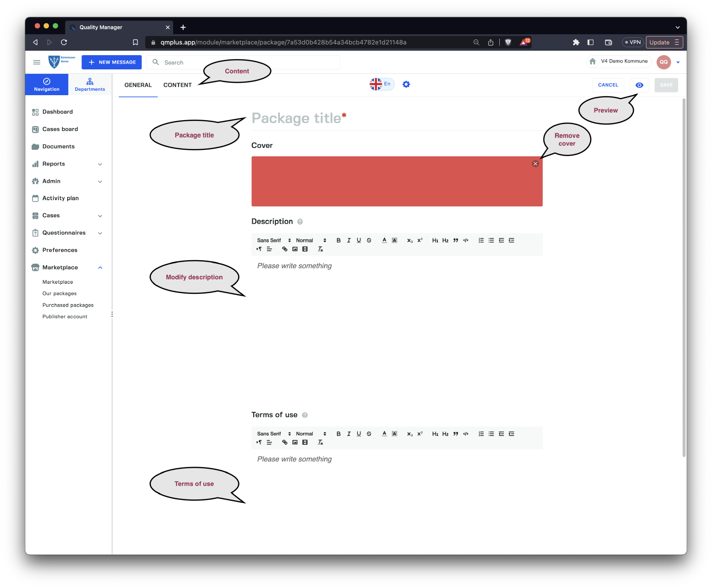
Task: Open Sans Serif font dropdown in Description
Action: (x=274, y=240)
